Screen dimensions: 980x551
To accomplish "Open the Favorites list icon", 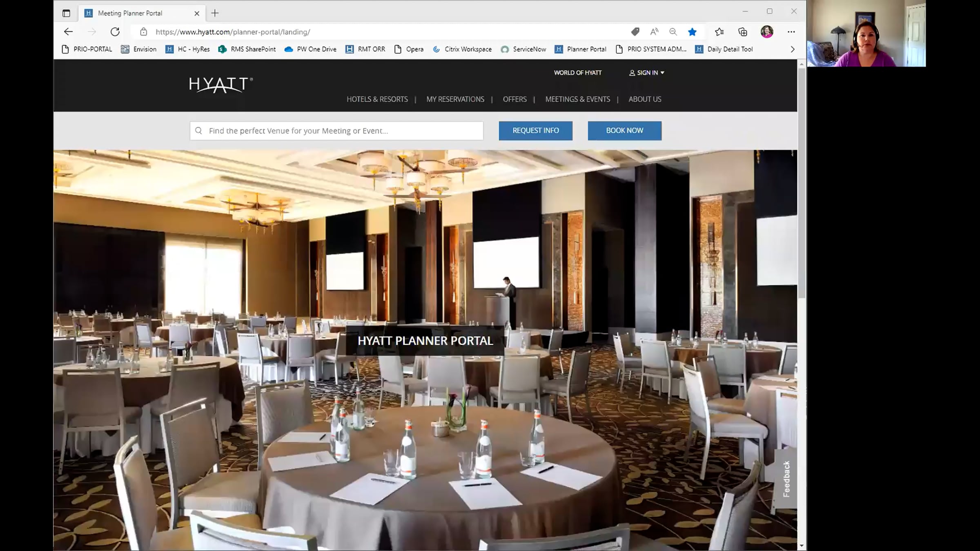I will (719, 32).
